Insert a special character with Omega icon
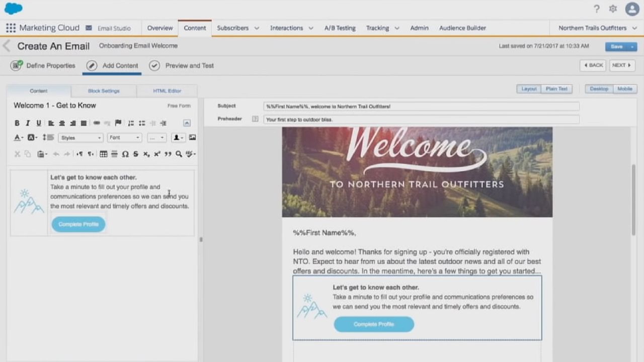 [x=125, y=154]
